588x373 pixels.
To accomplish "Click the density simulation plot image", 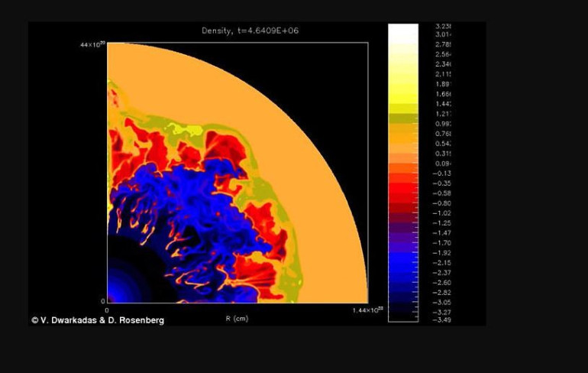I will click(237, 173).
